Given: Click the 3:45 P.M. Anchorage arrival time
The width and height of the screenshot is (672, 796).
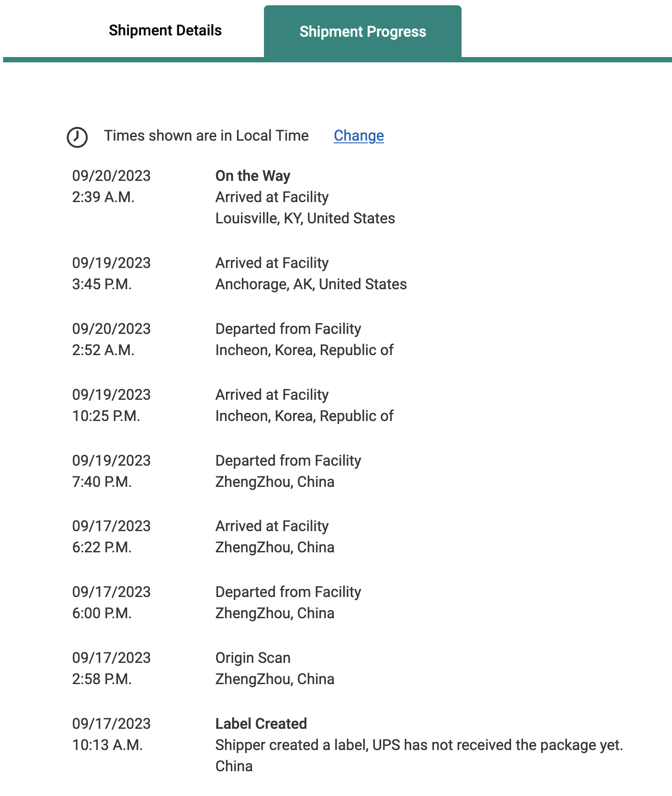Looking at the screenshot, I should click(102, 284).
